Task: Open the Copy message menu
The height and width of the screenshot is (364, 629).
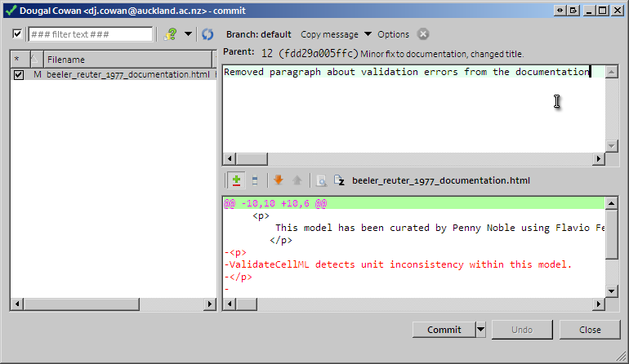Action: pos(329,34)
